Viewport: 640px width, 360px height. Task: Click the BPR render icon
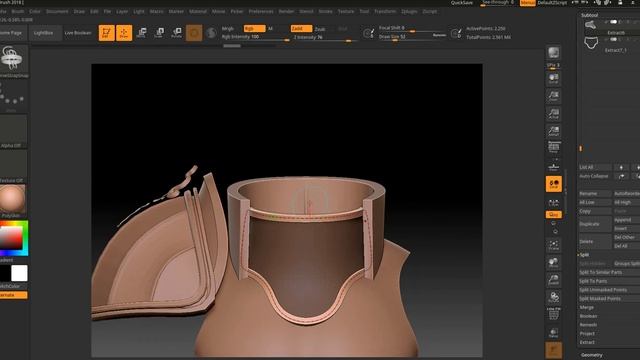553,53
